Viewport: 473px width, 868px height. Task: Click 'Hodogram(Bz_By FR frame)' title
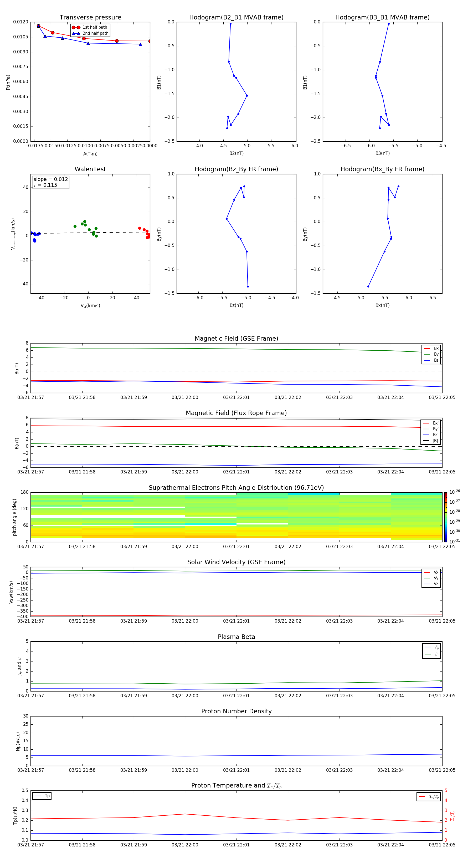point(236,169)
